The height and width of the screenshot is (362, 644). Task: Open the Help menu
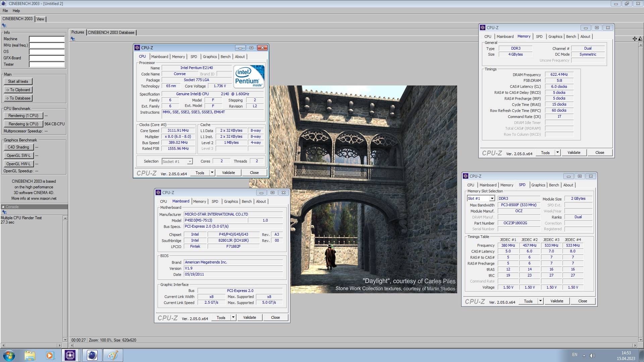pos(16,11)
